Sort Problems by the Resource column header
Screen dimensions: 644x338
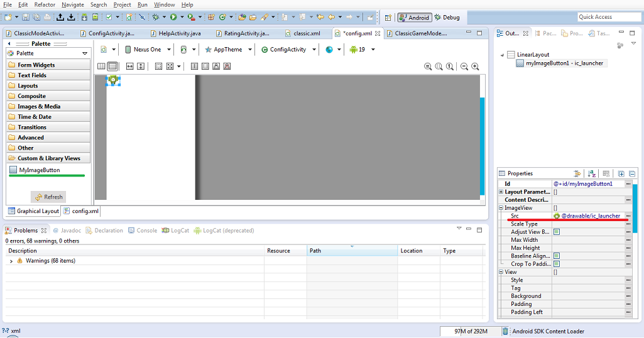[285, 251]
